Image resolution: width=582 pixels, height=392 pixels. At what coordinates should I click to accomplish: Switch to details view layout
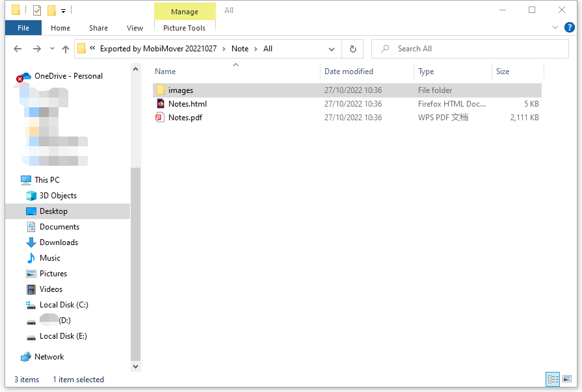click(553, 379)
